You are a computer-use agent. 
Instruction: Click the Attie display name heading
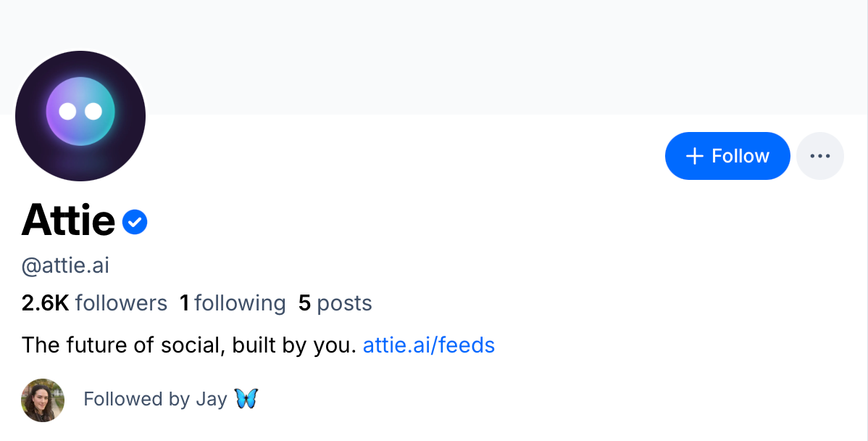(69, 220)
